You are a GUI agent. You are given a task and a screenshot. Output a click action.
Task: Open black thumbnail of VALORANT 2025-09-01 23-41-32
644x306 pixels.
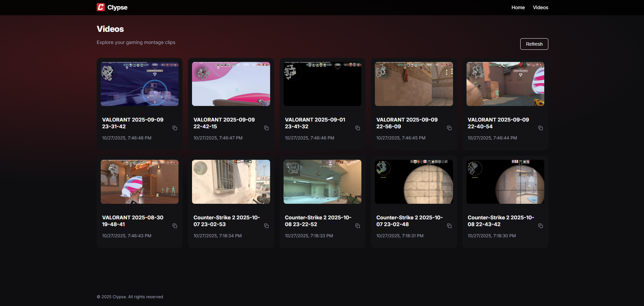click(323, 84)
